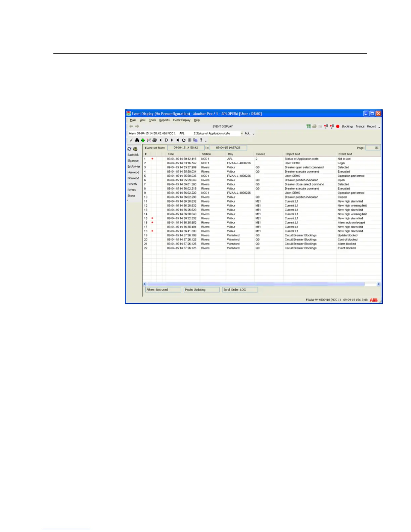Open the View menu
This screenshot has width=411, height=532.
pos(142,120)
